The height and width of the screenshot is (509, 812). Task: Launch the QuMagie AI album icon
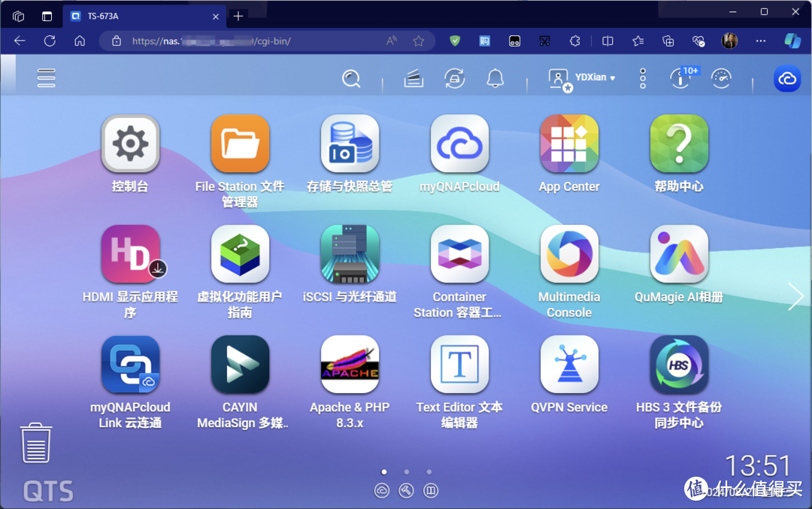pyautogui.click(x=679, y=254)
